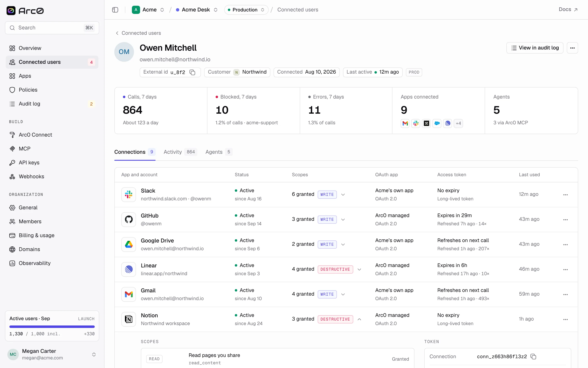
Task: Click the Slack icon in Apps connected card
Action: [416, 123]
